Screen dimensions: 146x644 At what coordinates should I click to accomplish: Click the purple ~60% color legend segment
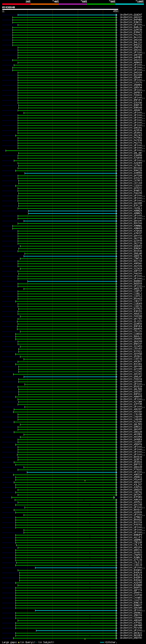click(73, 4)
